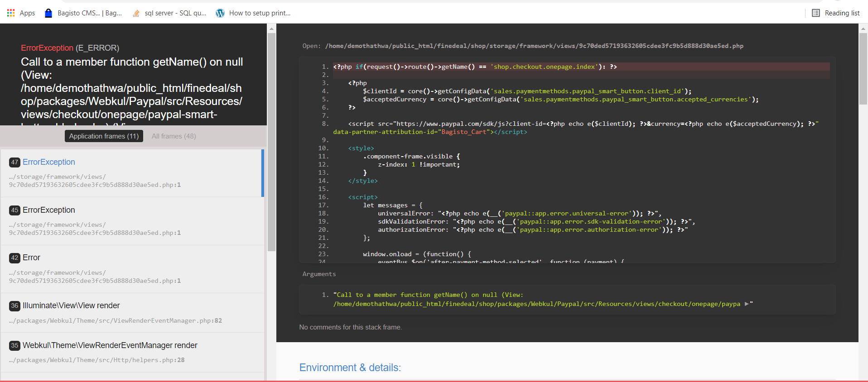The width and height of the screenshot is (868, 382).
Task: Click the frame number badge 36
Action: [x=14, y=306]
